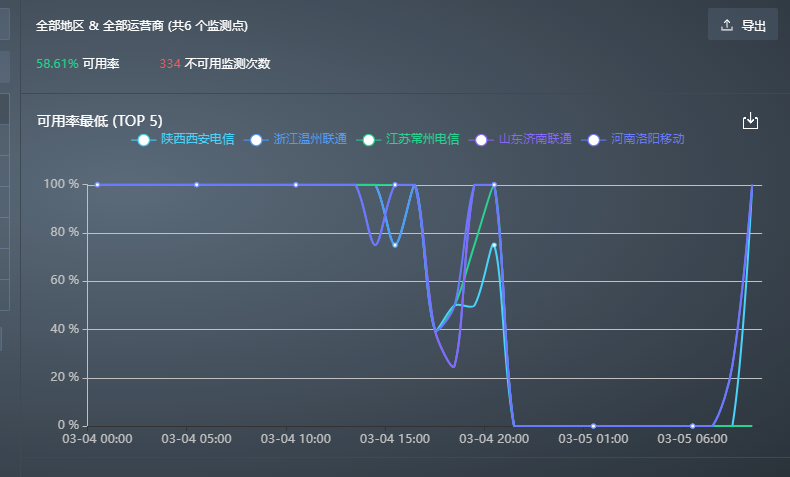The width and height of the screenshot is (790, 477).
Task: Select the 100% data point at 03-04 00:00
Action: pyautogui.click(x=97, y=185)
